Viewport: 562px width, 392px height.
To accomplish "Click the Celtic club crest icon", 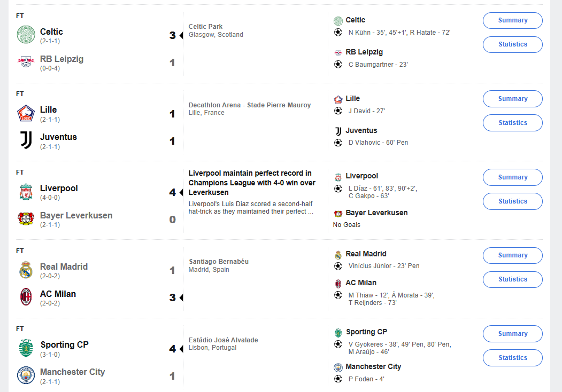I will coord(26,35).
